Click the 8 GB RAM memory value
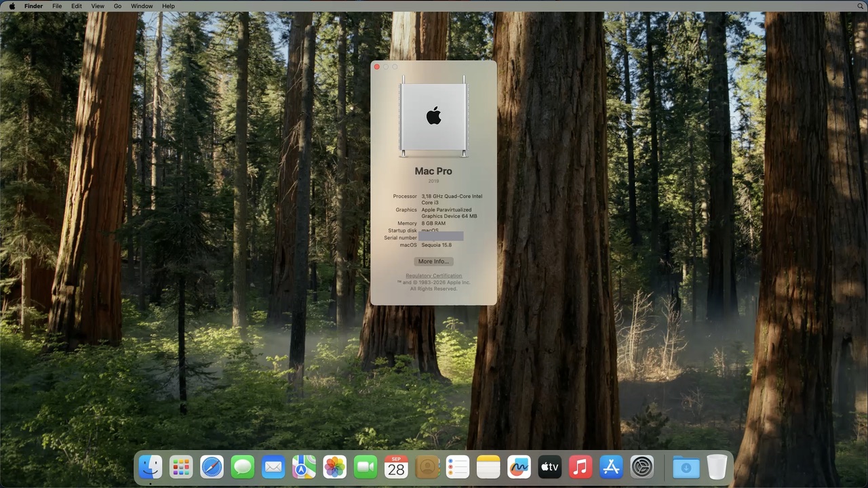 point(433,224)
